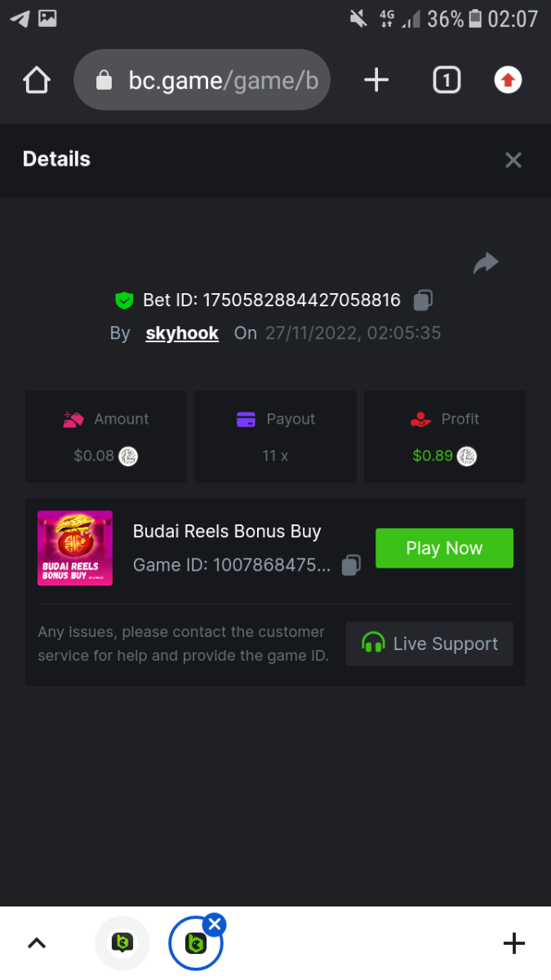Contact Live Support

point(429,644)
